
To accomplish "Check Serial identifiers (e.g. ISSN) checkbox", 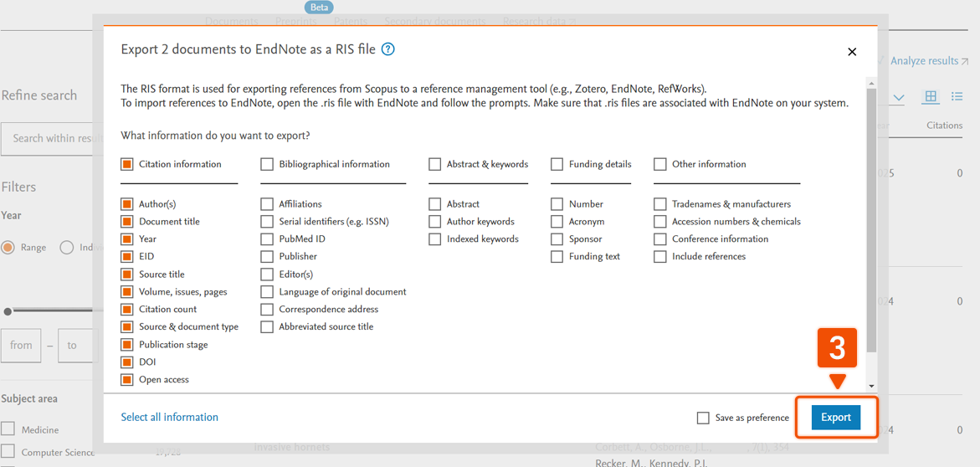I will (x=267, y=221).
